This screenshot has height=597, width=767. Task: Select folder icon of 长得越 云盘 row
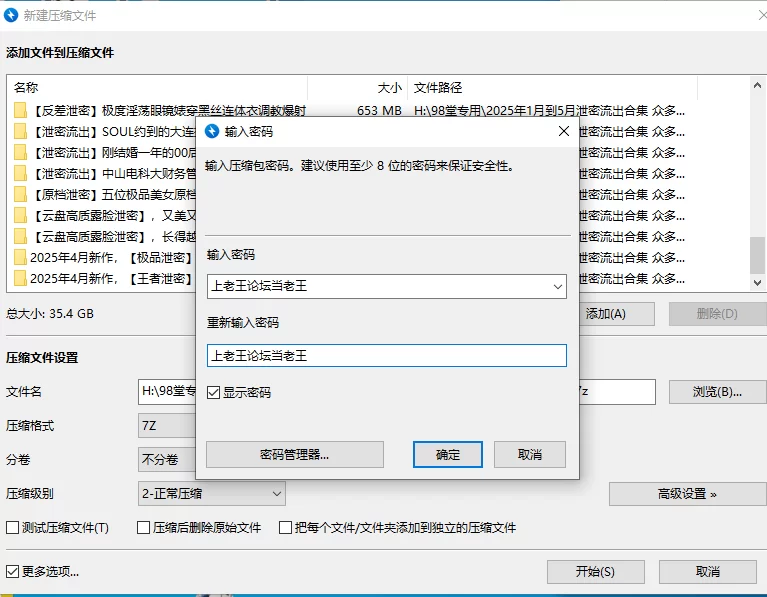[x=20, y=237]
